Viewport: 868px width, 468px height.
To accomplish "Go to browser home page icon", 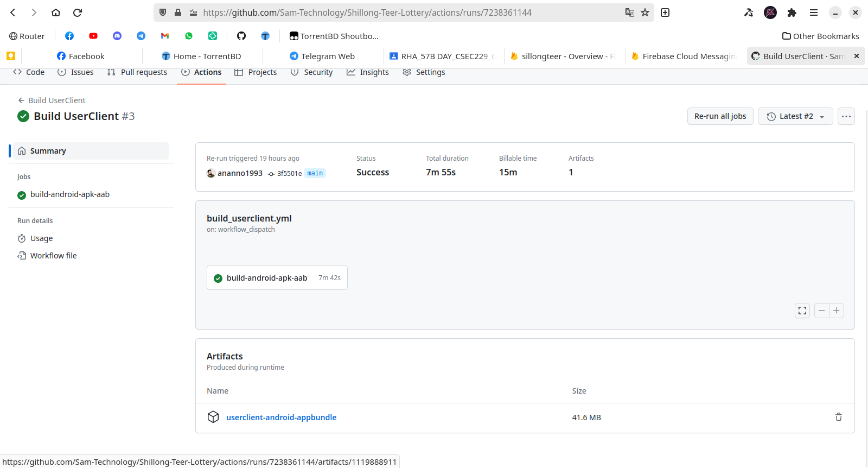I will click(56, 12).
